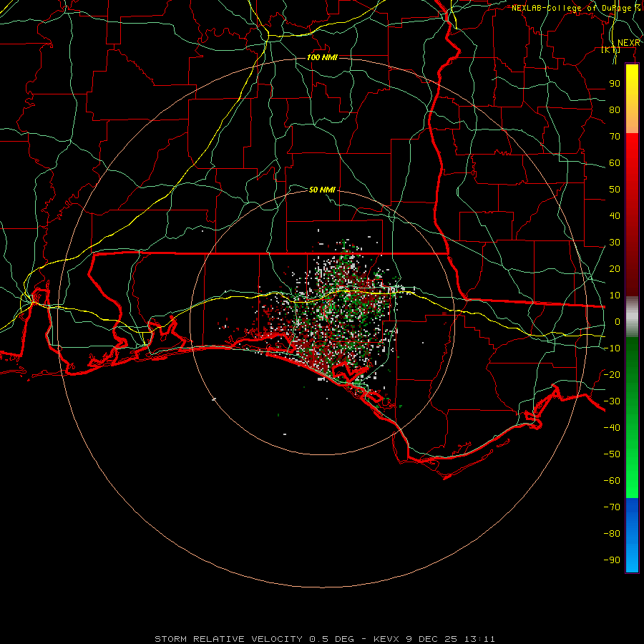Click the "-90" value on the velocity scale
This screenshot has width=644, height=644.
click(612, 560)
